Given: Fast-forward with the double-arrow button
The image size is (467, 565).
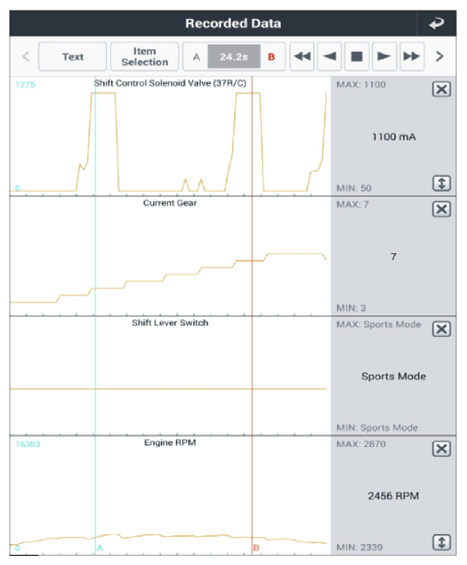Looking at the screenshot, I should (x=412, y=56).
